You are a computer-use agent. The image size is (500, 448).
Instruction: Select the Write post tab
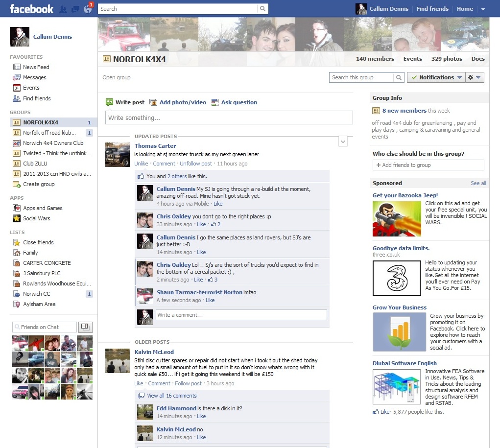coord(125,102)
